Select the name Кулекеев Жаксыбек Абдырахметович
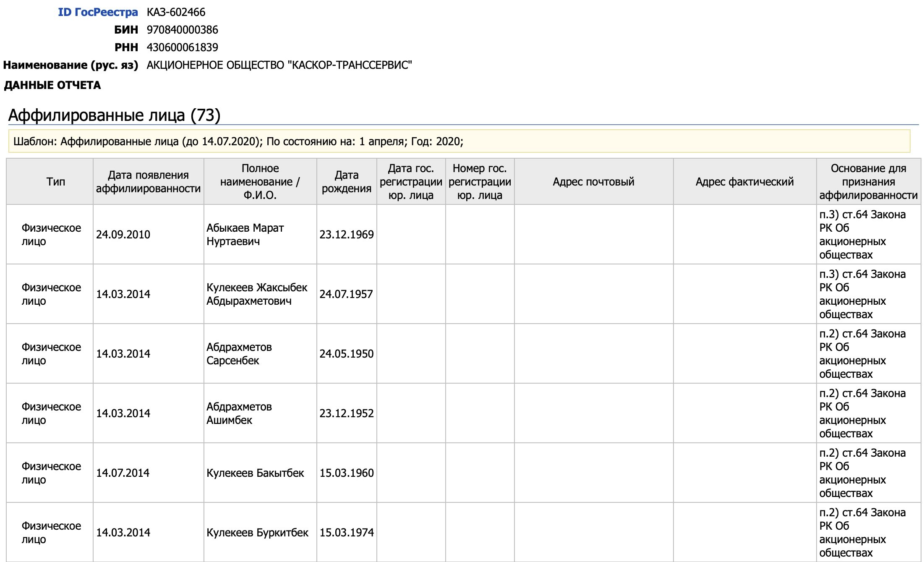This screenshot has height=562, width=924. (x=257, y=294)
